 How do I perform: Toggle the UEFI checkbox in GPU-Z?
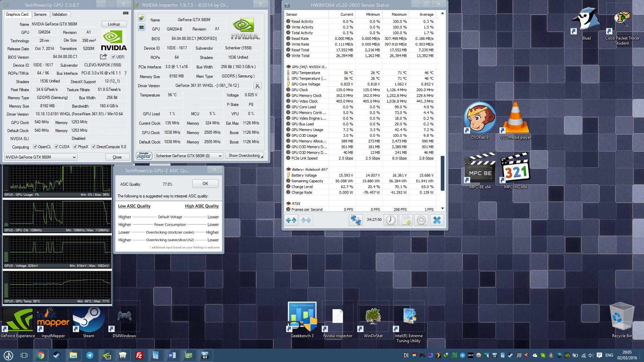tap(113, 57)
